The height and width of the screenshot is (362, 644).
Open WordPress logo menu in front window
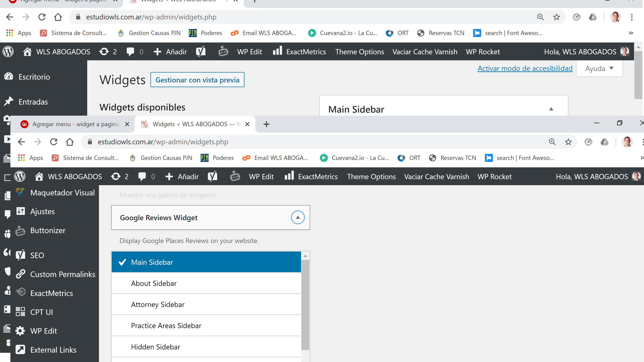pyautogui.click(x=20, y=177)
